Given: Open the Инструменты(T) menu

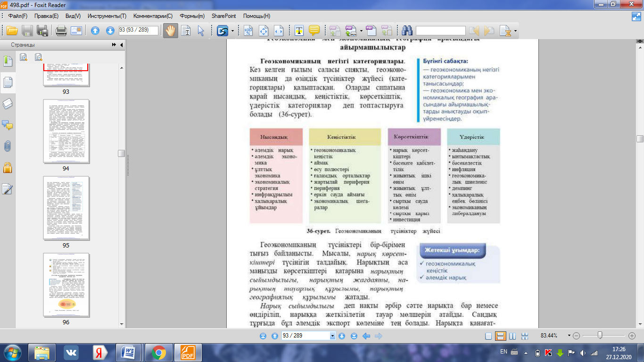Looking at the screenshot, I should [106, 16].
